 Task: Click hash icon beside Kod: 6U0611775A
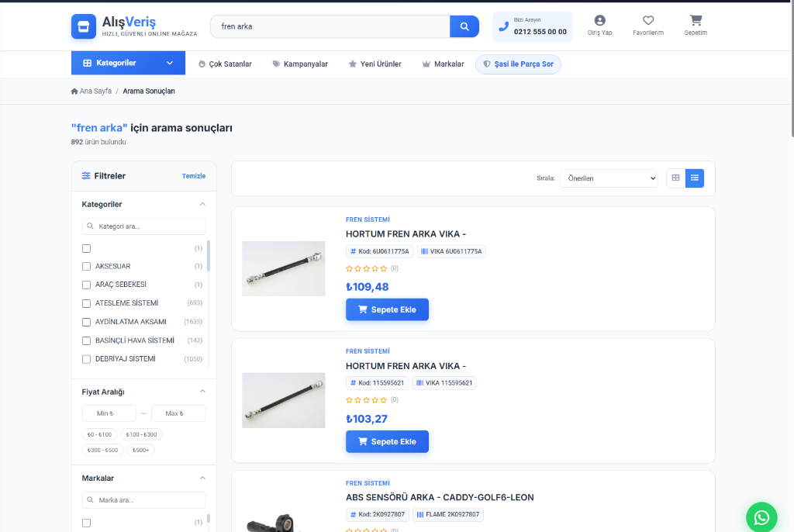(354, 251)
